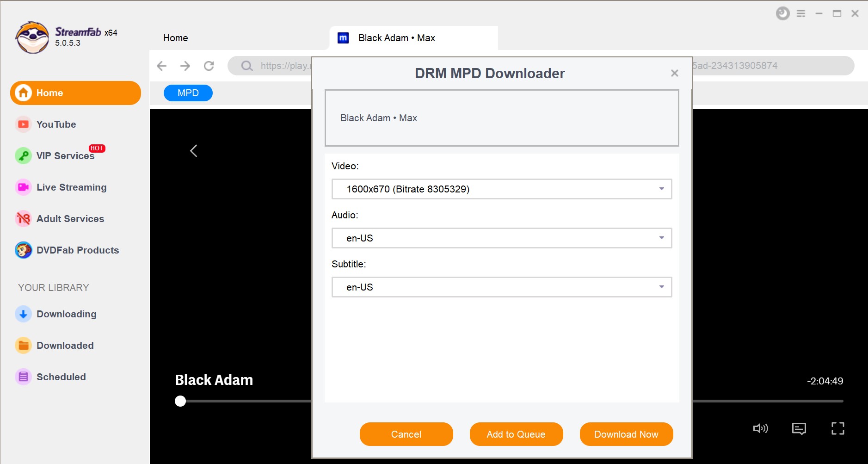Click Cancel in the downloader dialog

pos(406,434)
